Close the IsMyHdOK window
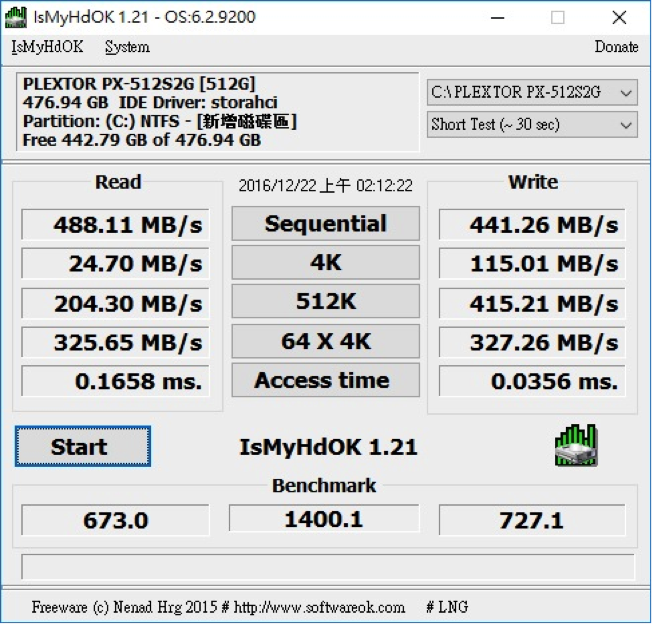The width and height of the screenshot is (652, 624). [x=620, y=17]
